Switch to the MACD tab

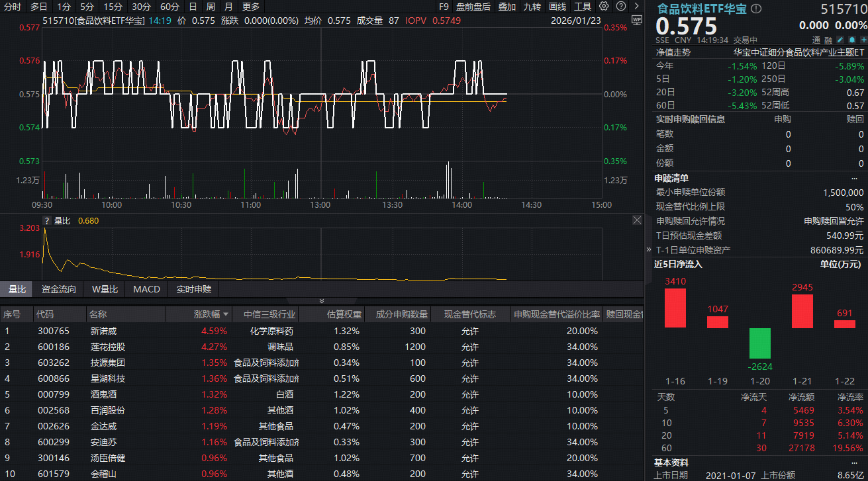(146, 289)
